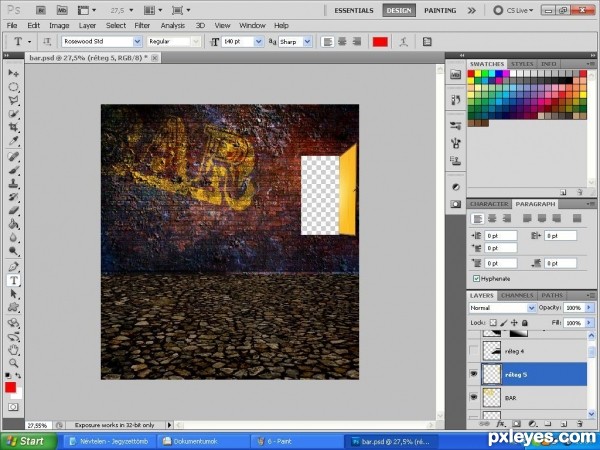Click Add a layer style fx icon
Image resolution: width=600 pixels, height=450 pixels.
pyautogui.click(x=500, y=424)
